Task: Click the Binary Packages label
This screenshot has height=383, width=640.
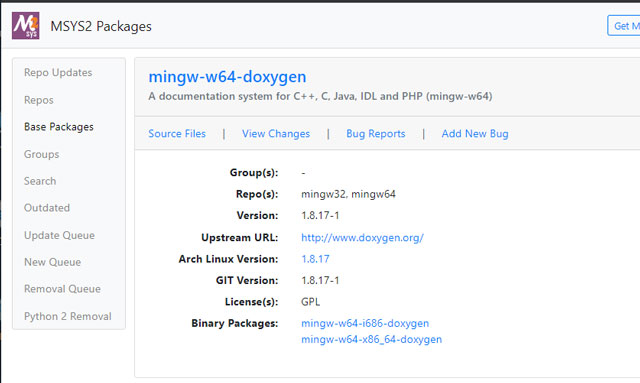Action: 235,323
